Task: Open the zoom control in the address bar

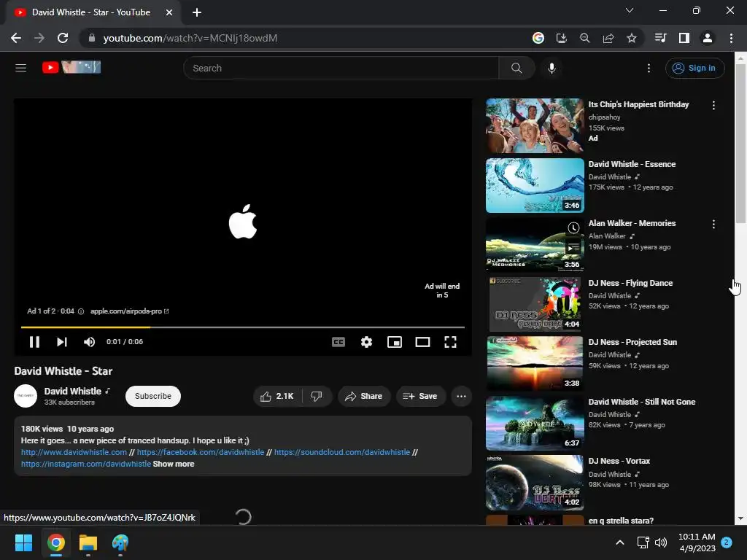Action: pos(584,38)
